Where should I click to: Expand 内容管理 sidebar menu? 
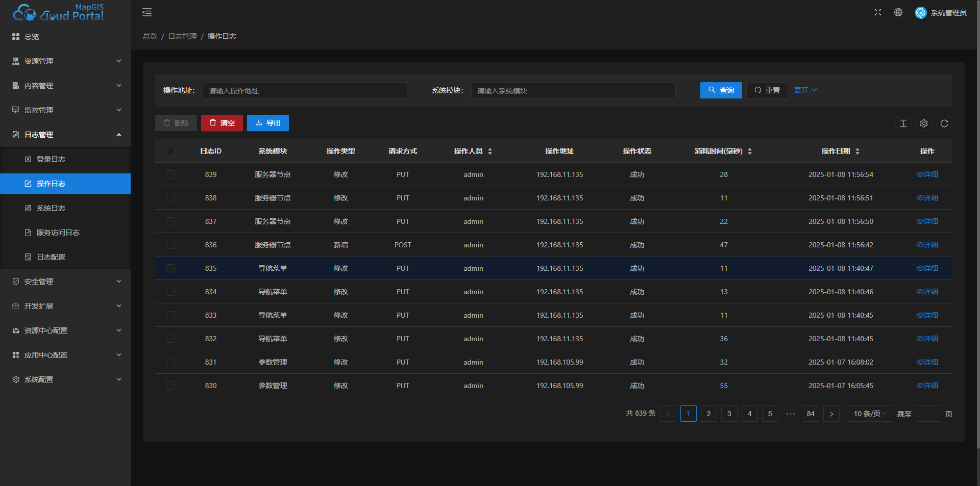tap(65, 86)
